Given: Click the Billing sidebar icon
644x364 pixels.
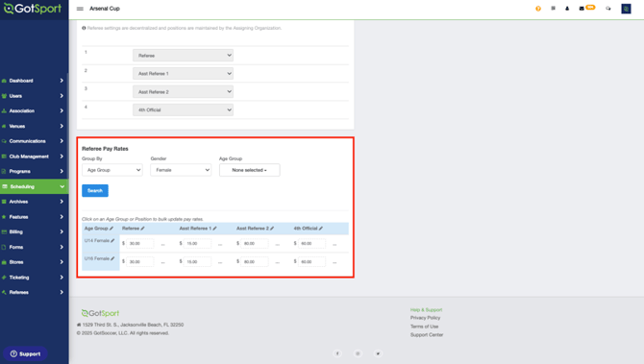Looking at the screenshot, I should [4, 231].
